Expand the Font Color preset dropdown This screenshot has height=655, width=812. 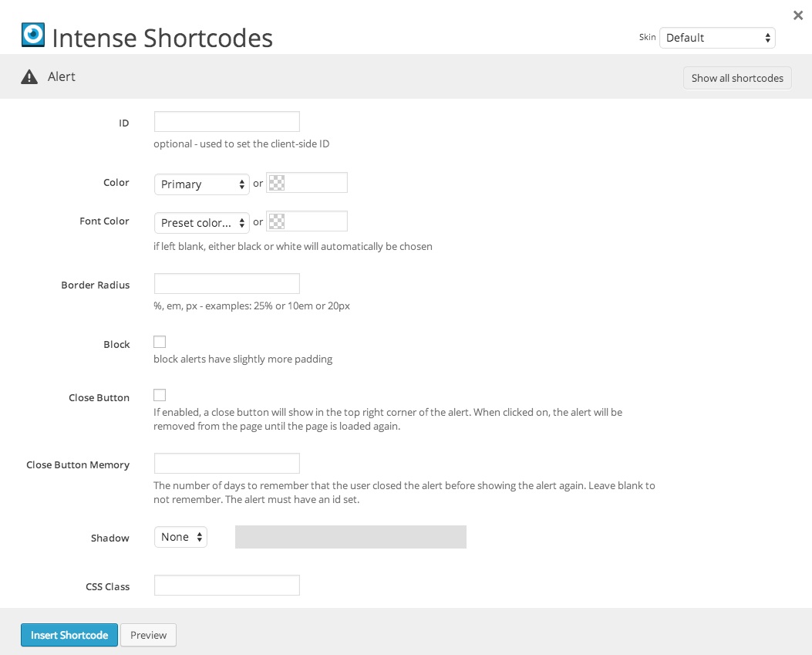tap(202, 222)
